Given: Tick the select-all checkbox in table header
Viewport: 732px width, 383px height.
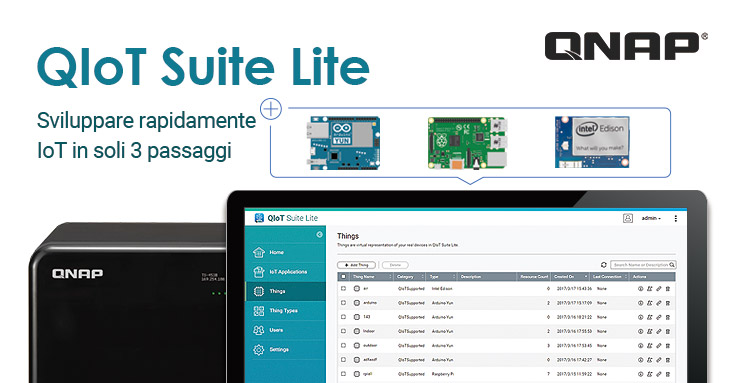Looking at the screenshot, I should click(344, 277).
